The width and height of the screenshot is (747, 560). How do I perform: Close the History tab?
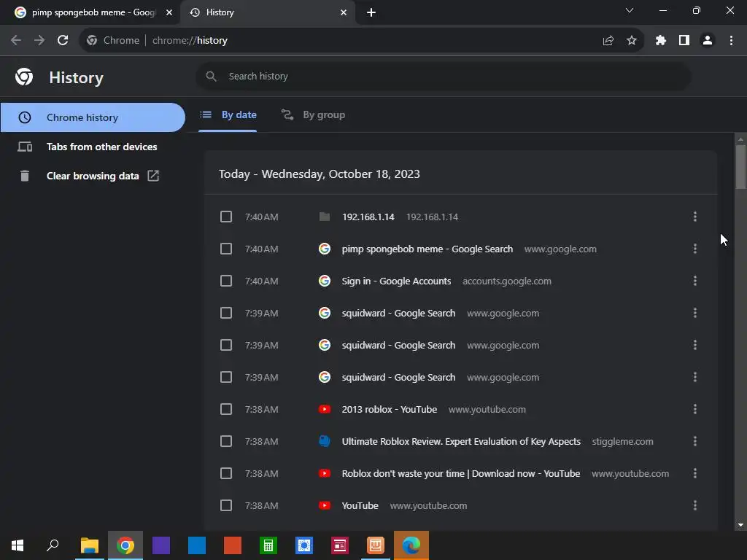[344, 12]
